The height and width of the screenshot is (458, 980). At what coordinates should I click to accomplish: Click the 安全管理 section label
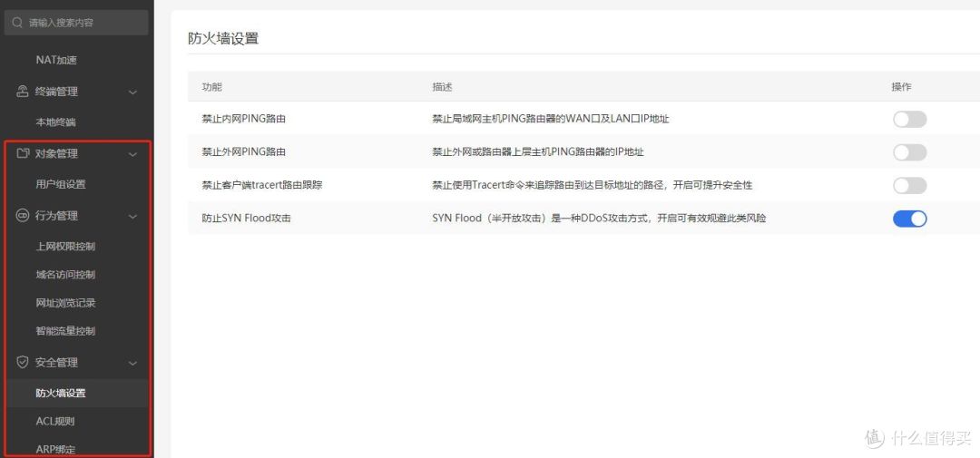(56, 363)
